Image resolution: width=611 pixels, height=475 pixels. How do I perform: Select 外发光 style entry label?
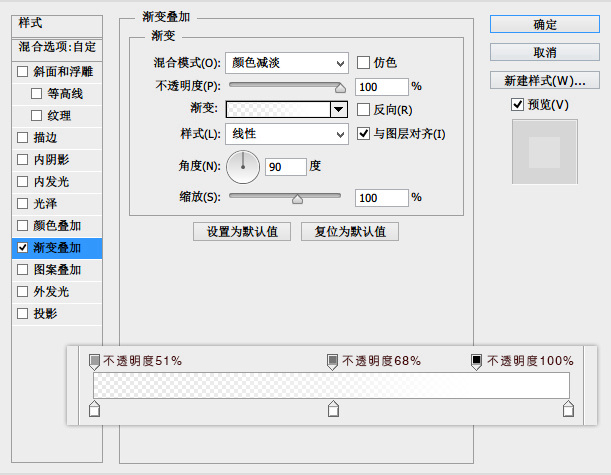point(51,291)
